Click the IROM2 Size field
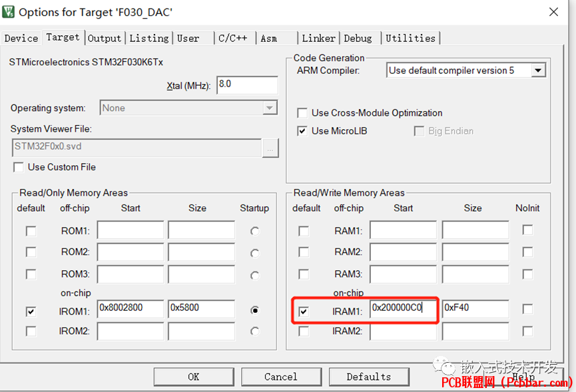The height and width of the screenshot is (392, 576). [201, 331]
